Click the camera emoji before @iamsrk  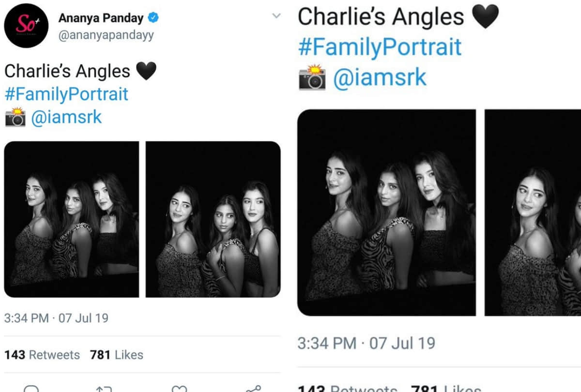(15, 116)
